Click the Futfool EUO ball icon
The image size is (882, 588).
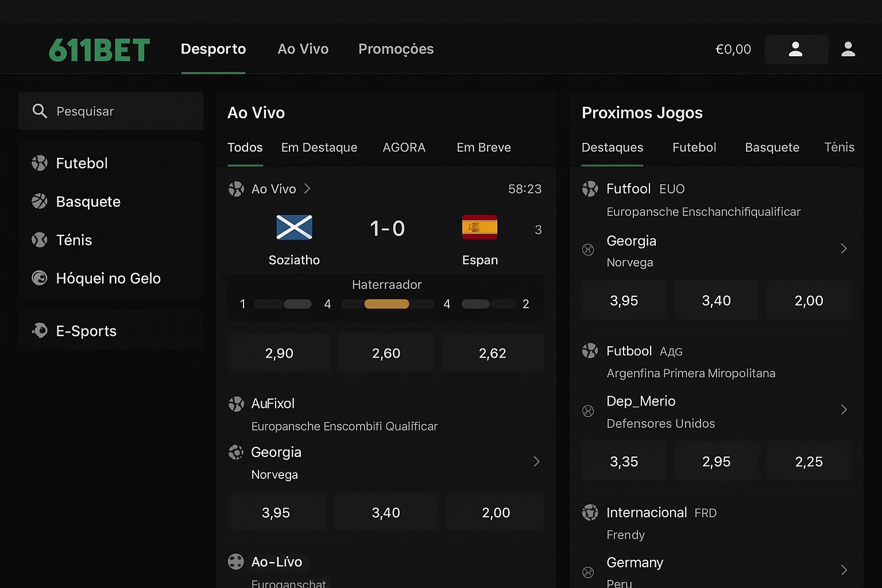point(590,189)
